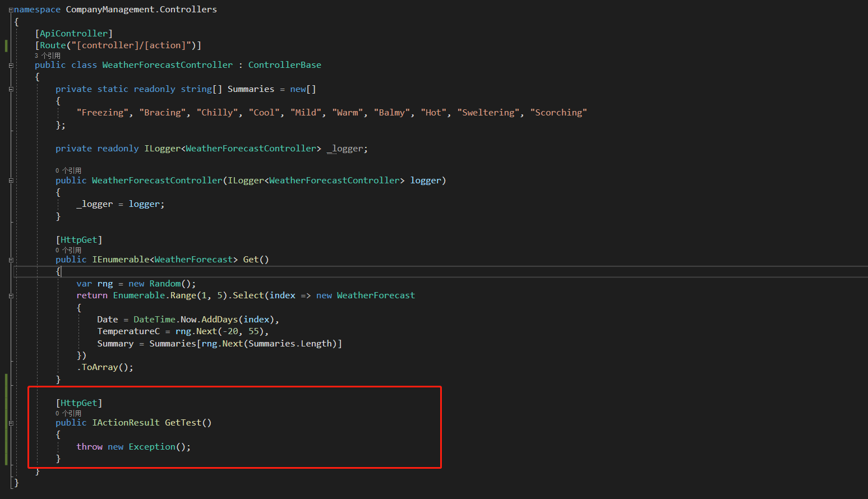The width and height of the screenshot is (868, 499).
Task: Click the "Mild" string literal
Action: (306, 113)
